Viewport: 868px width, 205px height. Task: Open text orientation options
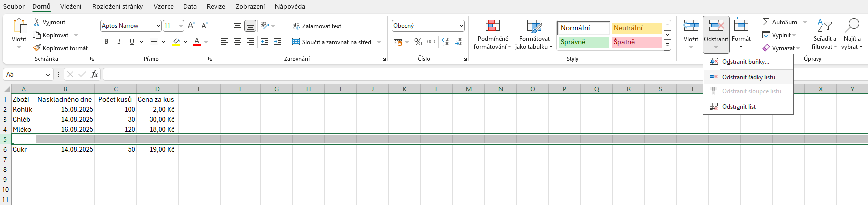pos(268,26)
